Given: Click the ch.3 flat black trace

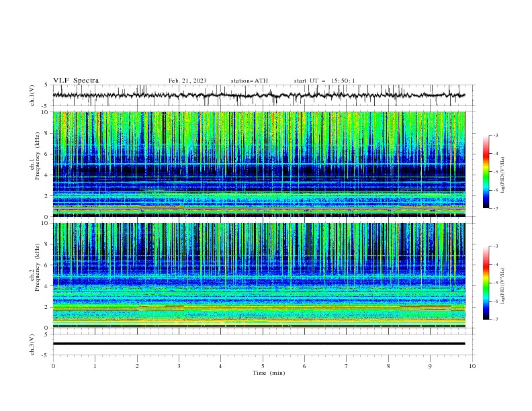Looking at the screenshot, I should (x=259, y=344).
